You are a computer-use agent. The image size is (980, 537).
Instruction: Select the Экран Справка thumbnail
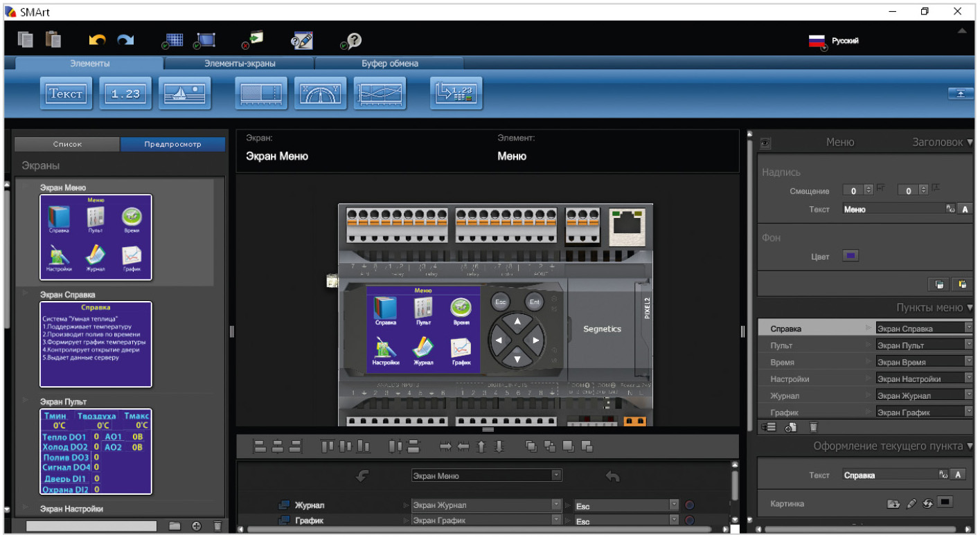pos(96,344)
